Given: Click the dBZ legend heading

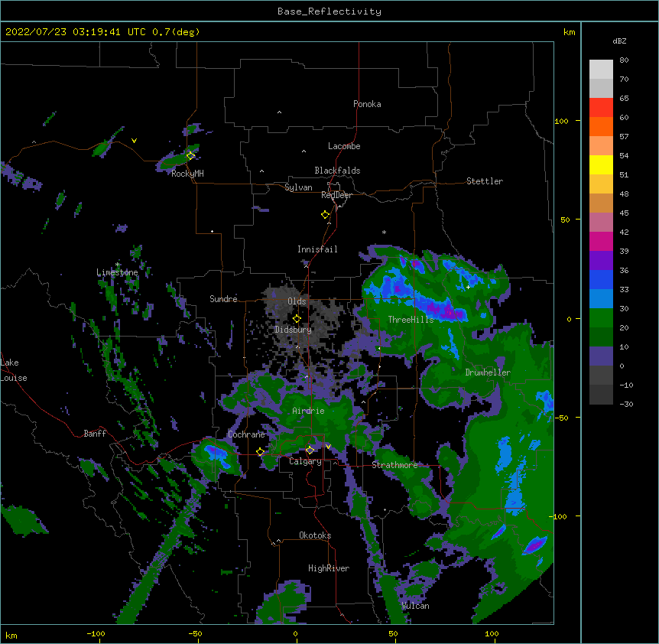Looking at the screenshot, I should coord(619,41).
